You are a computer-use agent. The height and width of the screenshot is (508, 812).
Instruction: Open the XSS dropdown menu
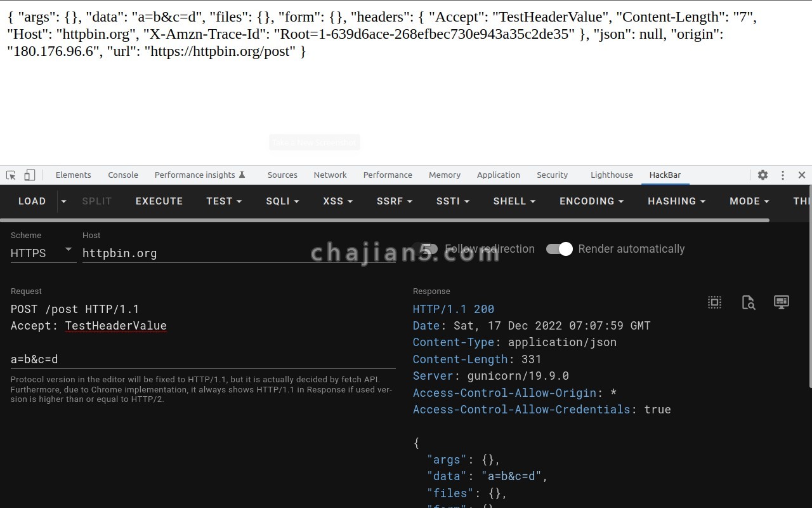(337, 201)
